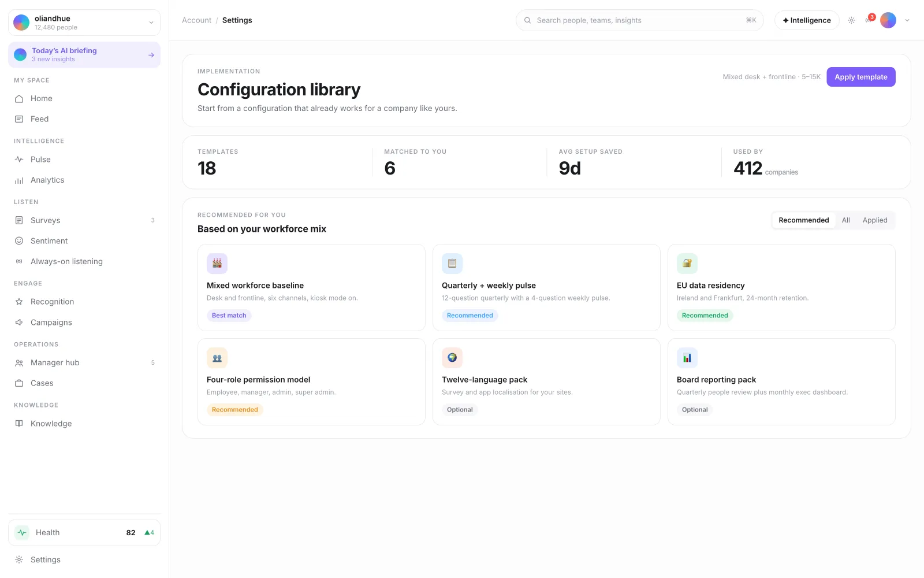Screen dimensions: 924x578
Task: Click the search magnifier icon
Action: click(x=527, y=20)
